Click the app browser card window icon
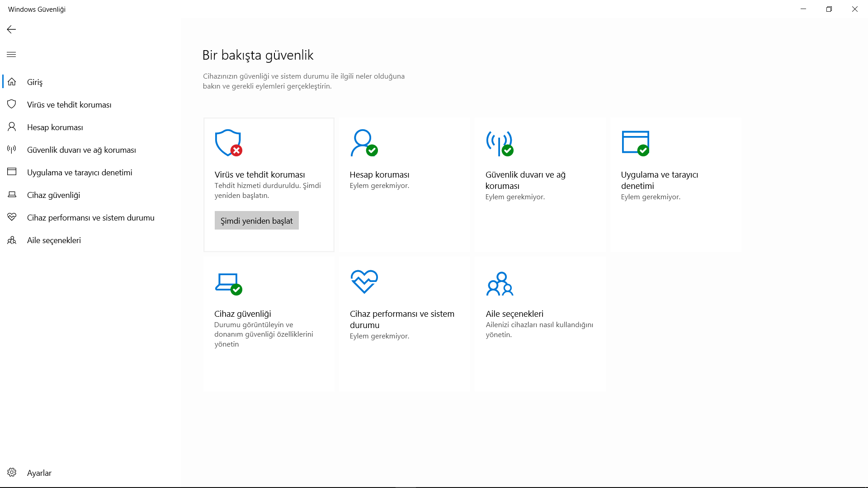Screen dimensions: 868x488 [x=635, y=143]
